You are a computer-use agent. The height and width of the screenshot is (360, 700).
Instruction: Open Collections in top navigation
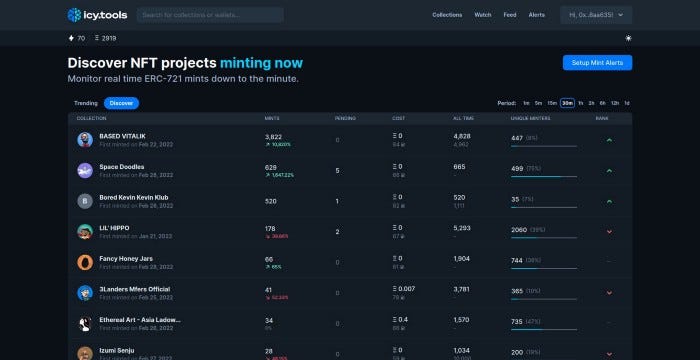tap(447, 15)
